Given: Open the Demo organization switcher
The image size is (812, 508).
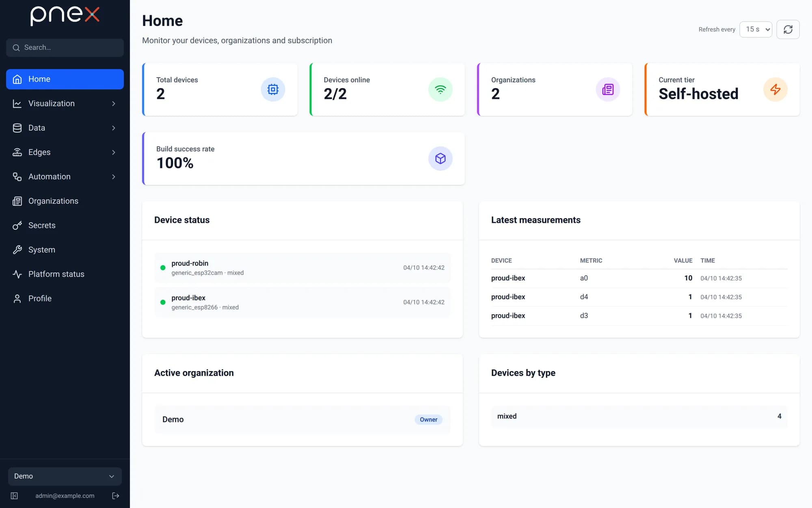Looking at the screenshot, I should [65, 476].
